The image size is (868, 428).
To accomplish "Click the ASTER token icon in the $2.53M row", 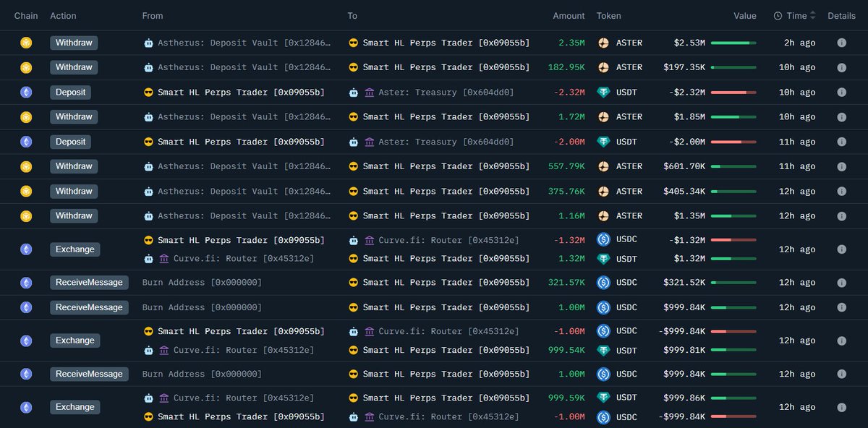I will 603,43.
